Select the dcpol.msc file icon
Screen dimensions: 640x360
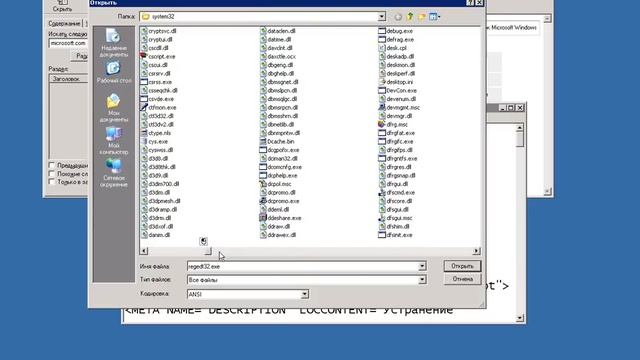tap(263, 184)
